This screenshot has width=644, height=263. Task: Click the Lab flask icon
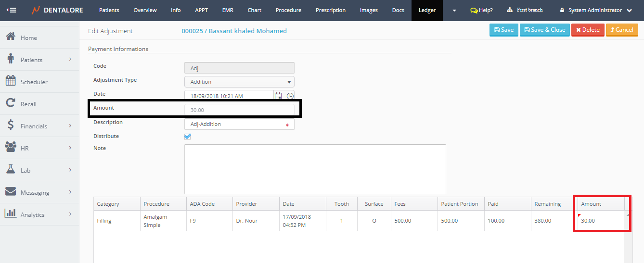point(10,170)
